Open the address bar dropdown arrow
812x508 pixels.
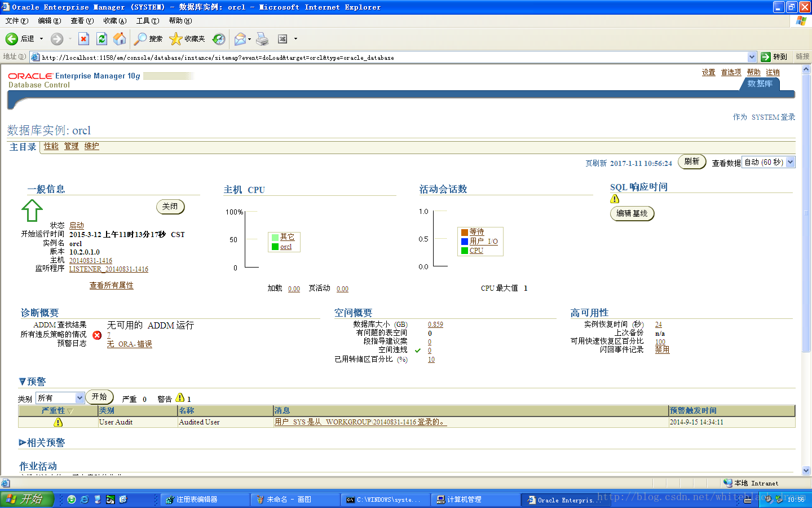(x=752, y=57)
